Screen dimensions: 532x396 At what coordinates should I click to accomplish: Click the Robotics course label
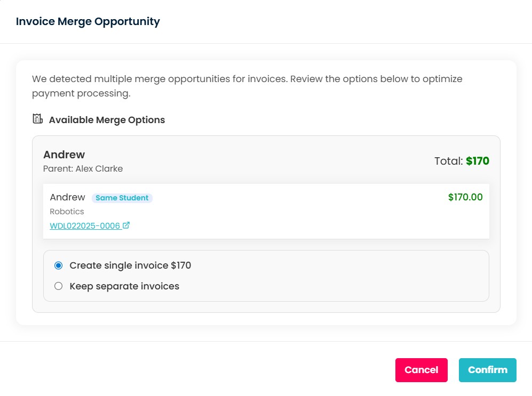pyautogui.click(x=67, y=212)
